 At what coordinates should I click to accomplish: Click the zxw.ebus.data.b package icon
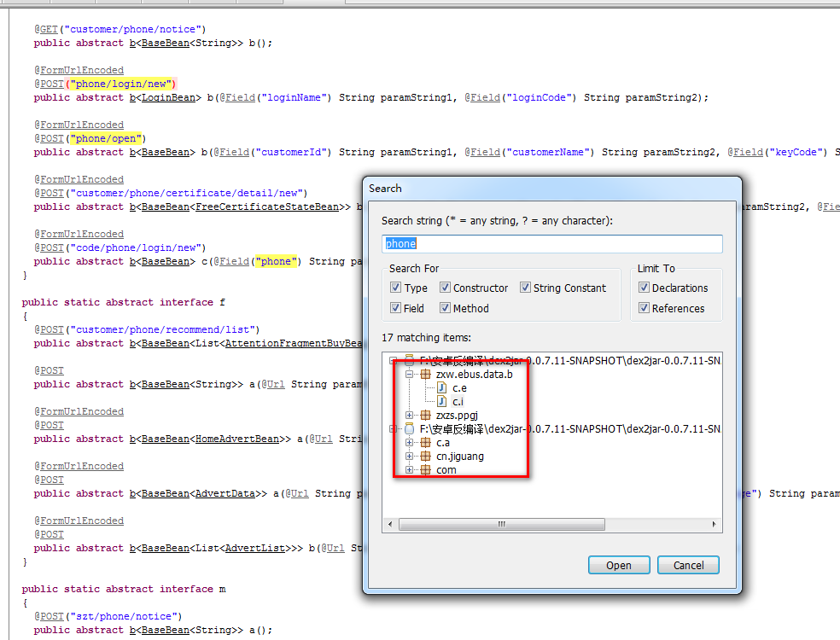point(425,375)
